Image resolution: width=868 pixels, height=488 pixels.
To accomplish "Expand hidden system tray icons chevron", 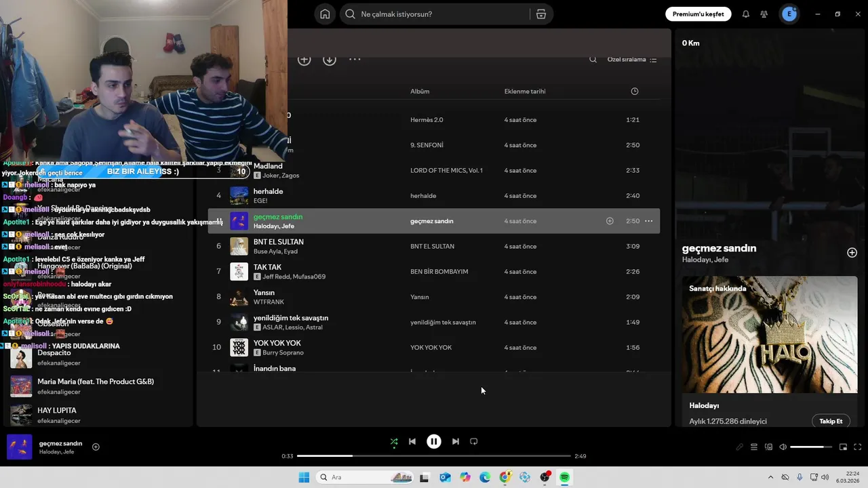I will pos(770,477).
